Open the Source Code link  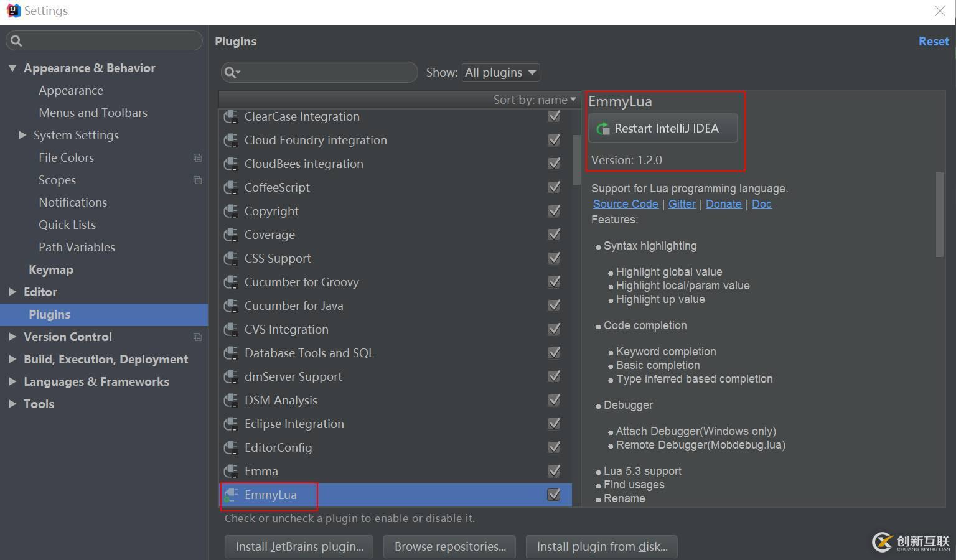point(626,204)
